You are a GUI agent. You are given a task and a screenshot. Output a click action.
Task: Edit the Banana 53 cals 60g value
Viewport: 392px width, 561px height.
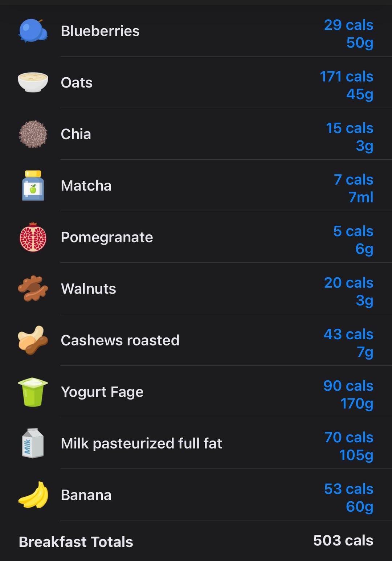click(349, 497)
